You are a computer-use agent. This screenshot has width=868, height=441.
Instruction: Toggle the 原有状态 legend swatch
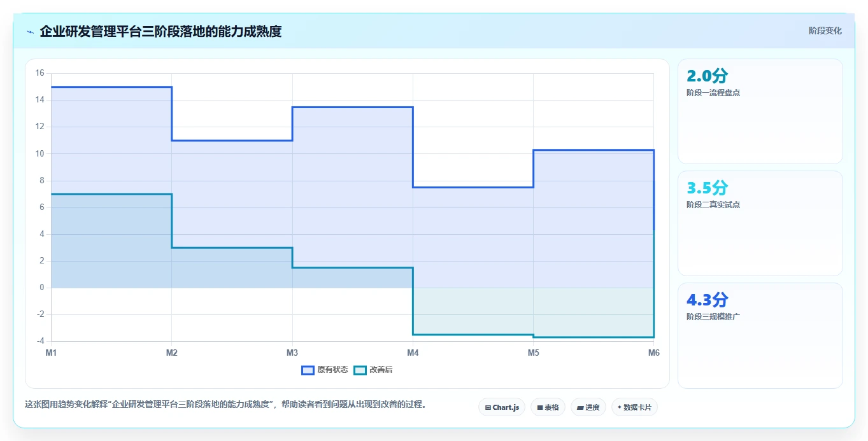tap(308, 370)
